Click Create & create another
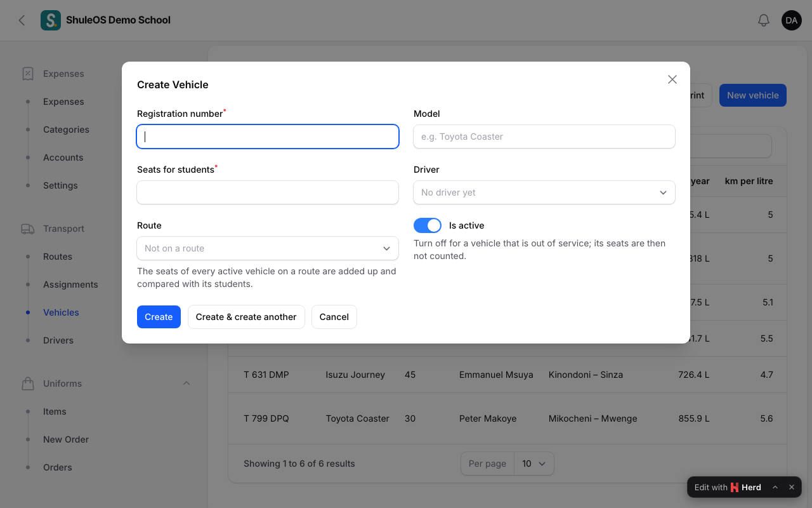This screenshot has width=812, height=508. [x=246, y=317]
